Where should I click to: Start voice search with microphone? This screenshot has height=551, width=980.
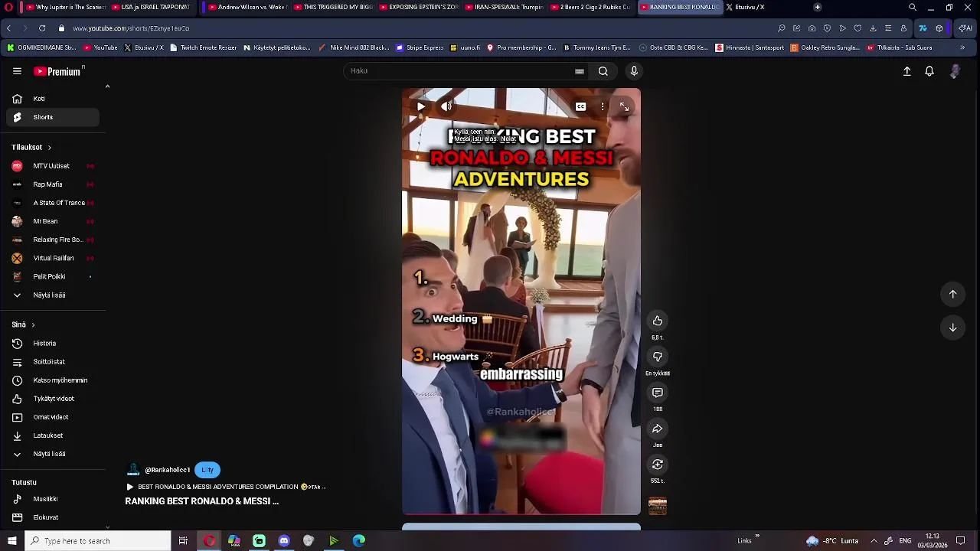pyautogui.click(x=634, y=71)
